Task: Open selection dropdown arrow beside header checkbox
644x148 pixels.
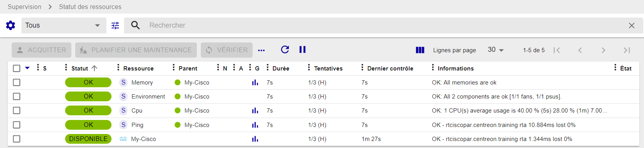Action: (x=27, y=68)
